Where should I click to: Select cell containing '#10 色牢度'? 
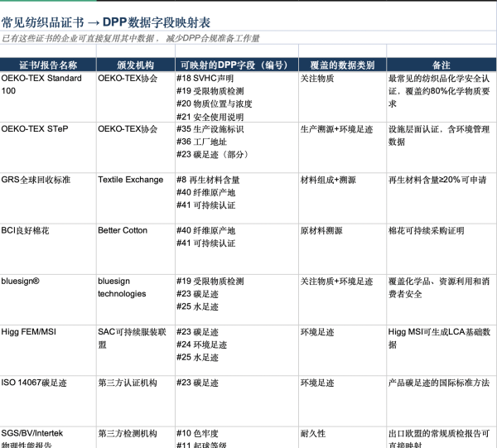click(237, 437)
